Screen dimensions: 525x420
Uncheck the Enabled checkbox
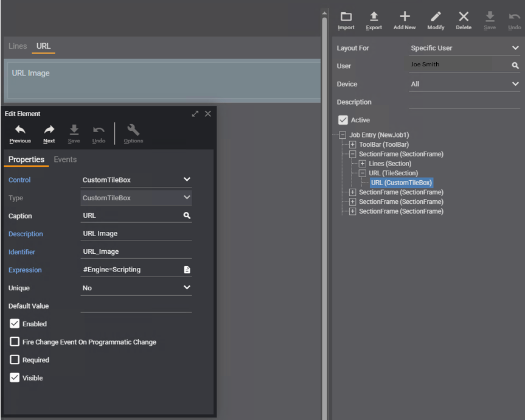point(15,324)
